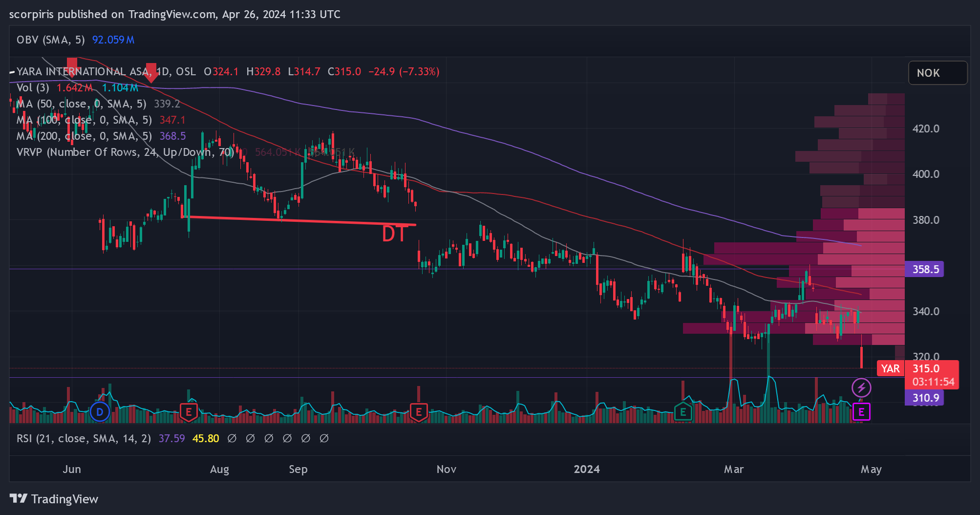Click the Nov label on the time axis
This screenshot has width=980, height=515.
[447, 469]
